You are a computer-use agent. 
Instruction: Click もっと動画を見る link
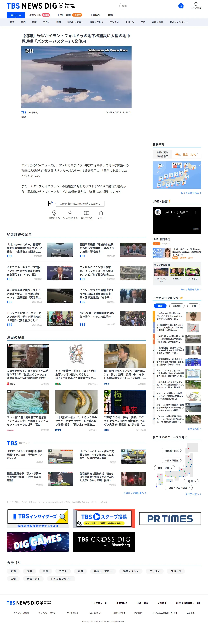tap(191, 289)
